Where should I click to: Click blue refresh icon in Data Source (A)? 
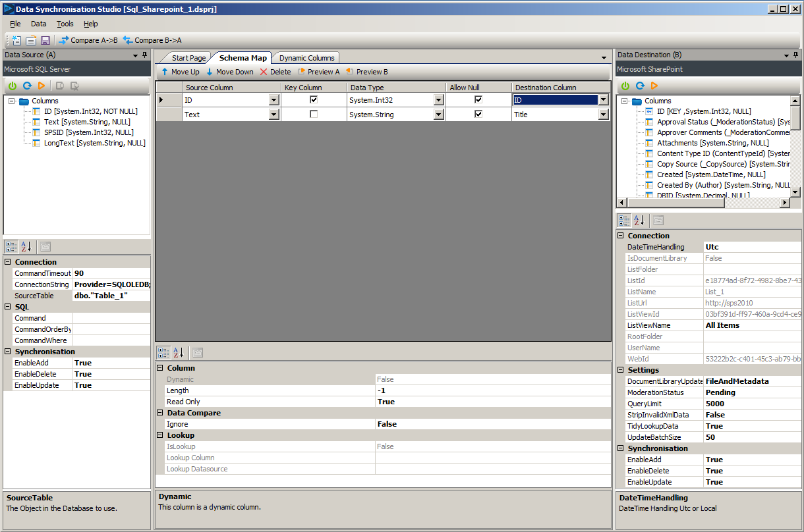click(x=27, y=86)
